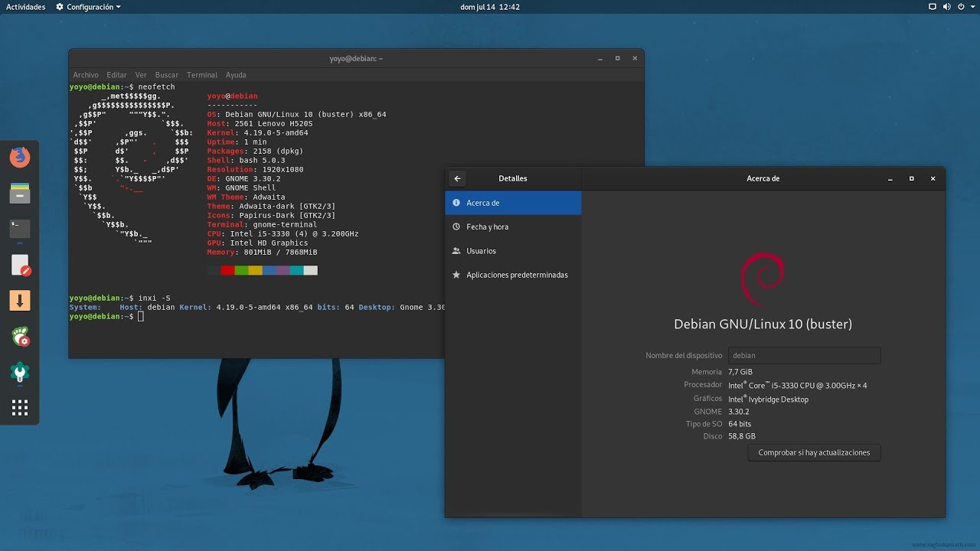The height and width of the screenshot is (551, 980).
Task: Click the yoyo@debian: ~ title bar
Action: pos(356,58)
